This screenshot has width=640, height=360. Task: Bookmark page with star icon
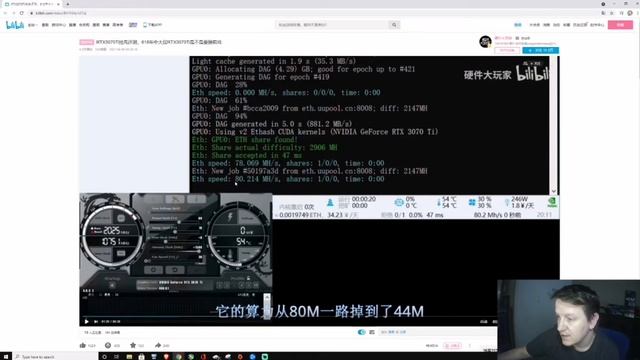click(611, 13)
